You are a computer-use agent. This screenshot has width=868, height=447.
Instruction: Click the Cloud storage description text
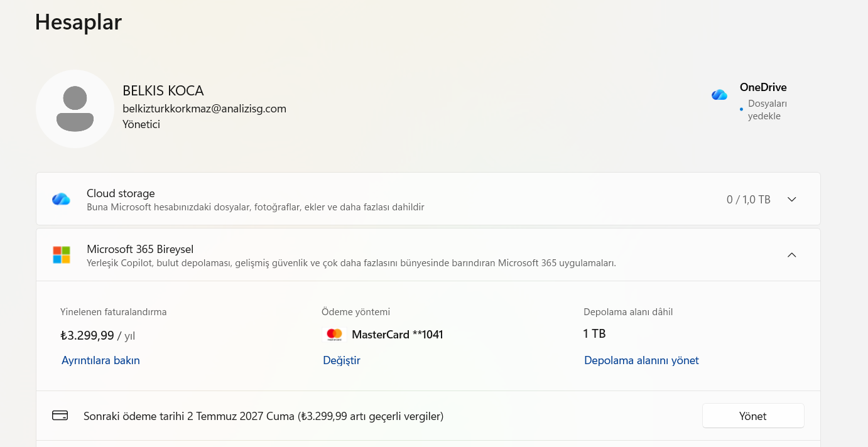(x=256, y=207)
